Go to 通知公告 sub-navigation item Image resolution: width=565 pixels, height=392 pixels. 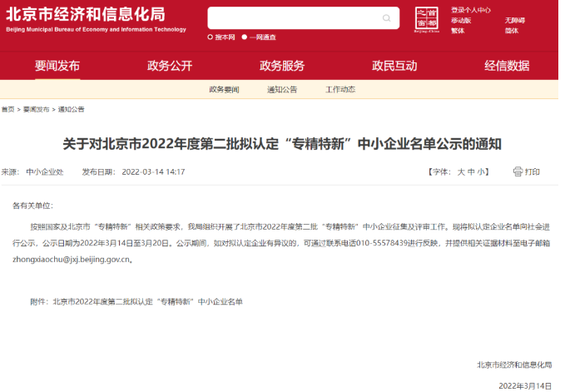pyautogui.click(x=282, y=89)
